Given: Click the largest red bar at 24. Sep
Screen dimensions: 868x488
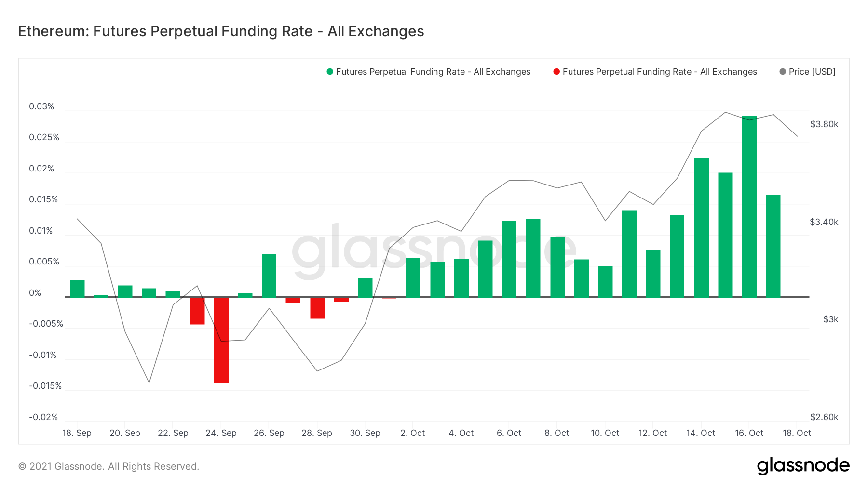Looking at the screenshot, I should [x=221, y=340].
